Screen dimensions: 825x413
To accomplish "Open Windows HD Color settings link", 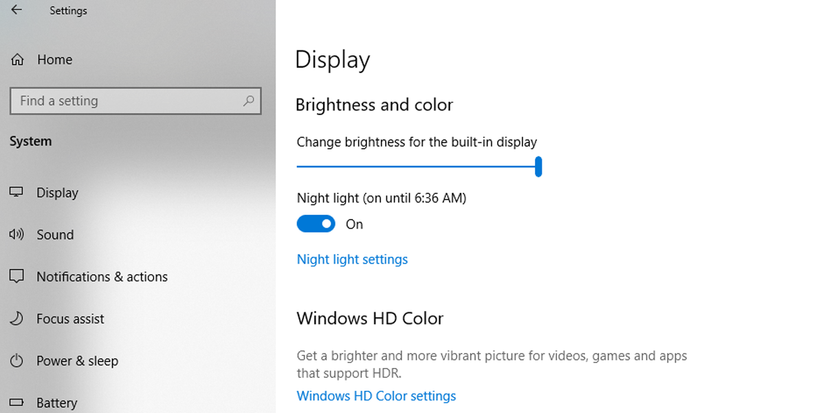I will (376, 396).
